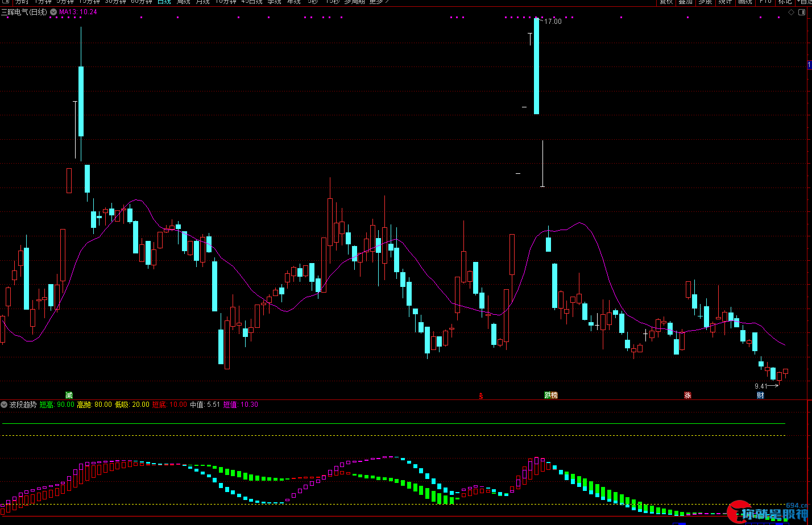This screenshot has height=525, width=812.
Task: Click the 短值: 10.30 label
Action: point(241,405)
